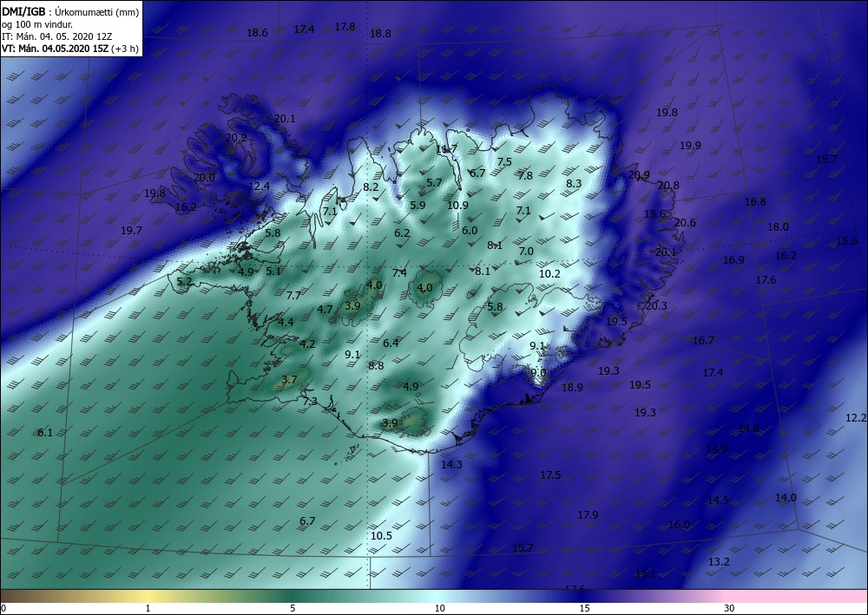Click the map value '18.6'
This screenshot has width=868, height=615.
257,33
